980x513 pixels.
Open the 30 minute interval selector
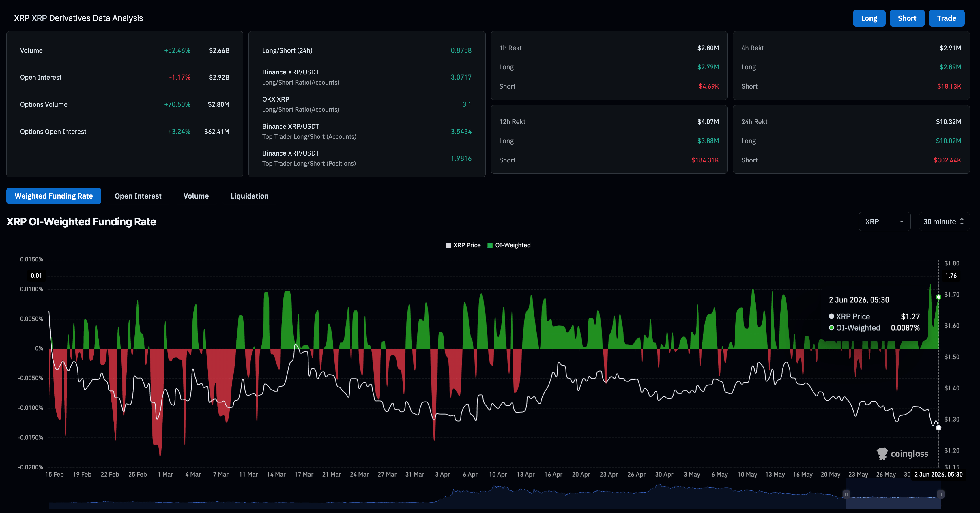[944, 221]
